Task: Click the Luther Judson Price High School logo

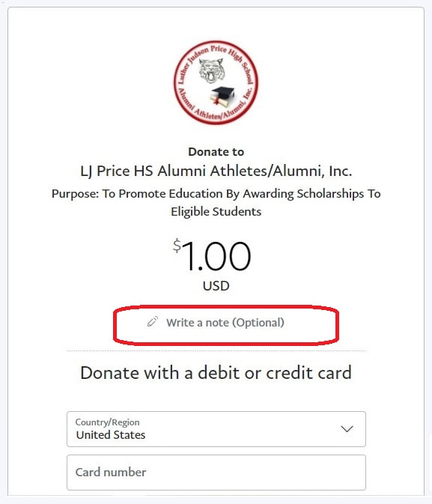Action: [x=216, y=82]
